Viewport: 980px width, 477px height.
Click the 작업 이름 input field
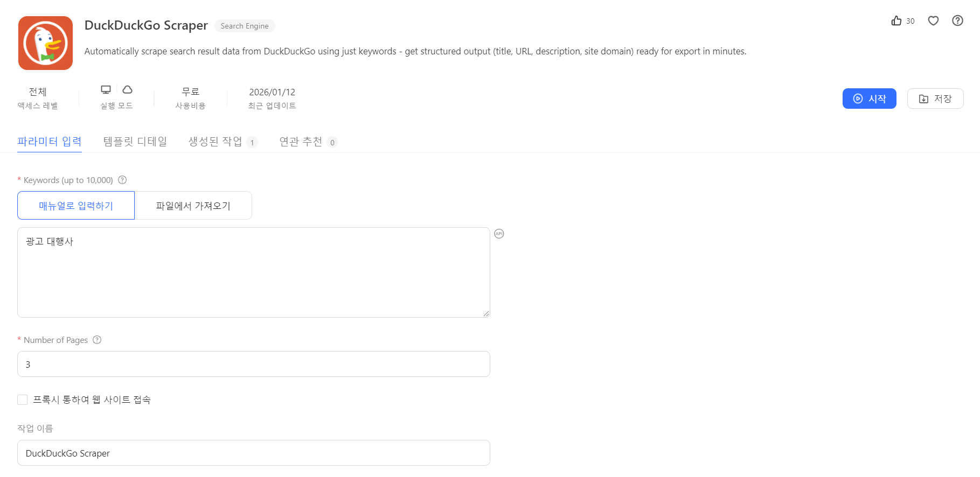(x=253, y=453)
